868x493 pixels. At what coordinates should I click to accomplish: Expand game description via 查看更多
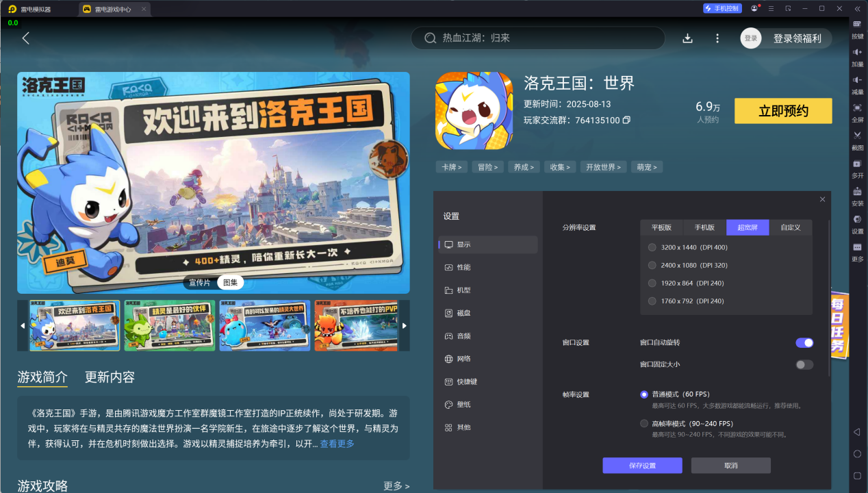coord(337,443)
